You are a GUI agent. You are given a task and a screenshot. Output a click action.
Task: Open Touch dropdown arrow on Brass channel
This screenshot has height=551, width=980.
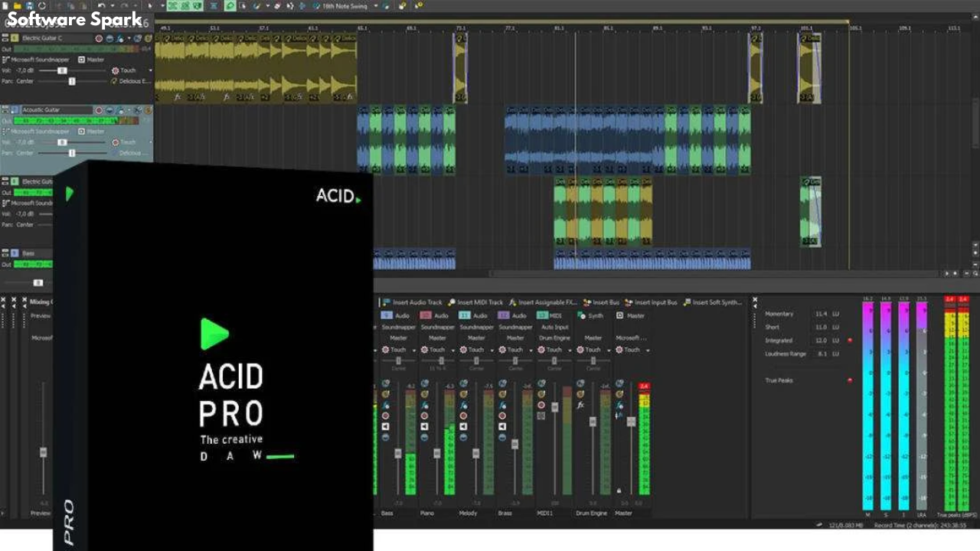pyautogui.click(x=531, y=350)
